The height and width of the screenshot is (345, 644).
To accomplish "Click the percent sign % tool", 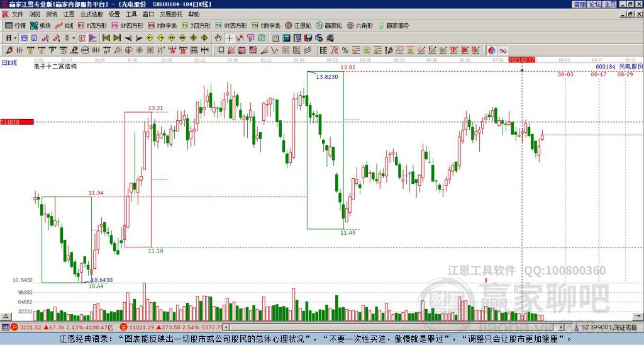I will click(x=345, y=50).
